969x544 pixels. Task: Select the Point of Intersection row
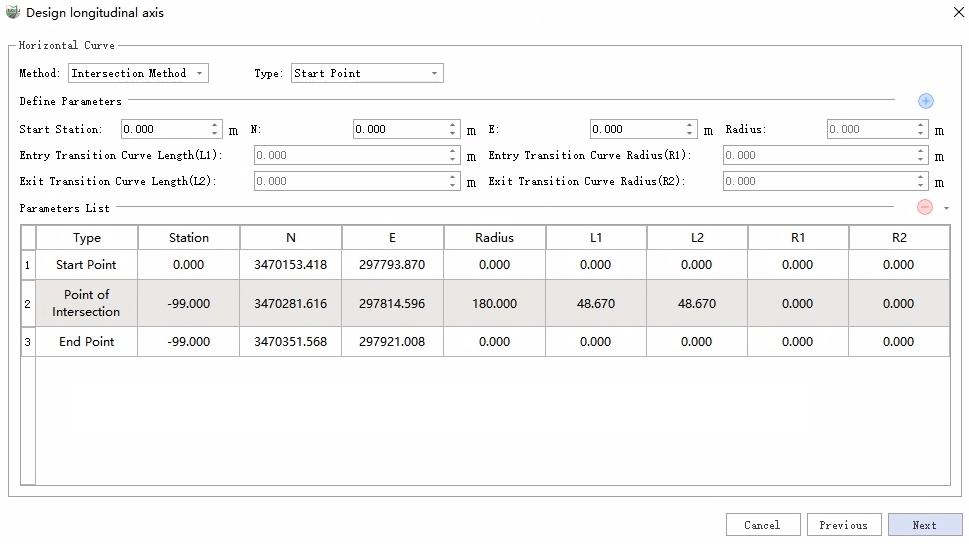87,303
